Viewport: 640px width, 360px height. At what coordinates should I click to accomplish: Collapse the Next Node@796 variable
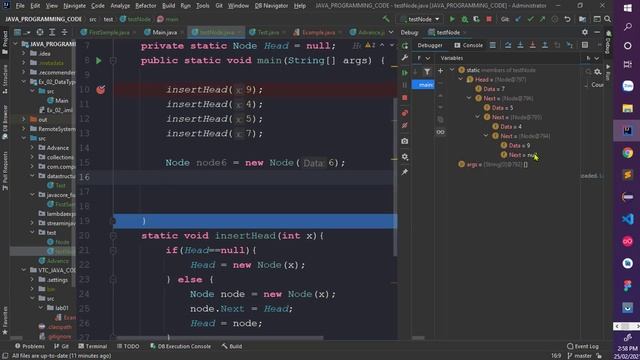coord(469,98)
